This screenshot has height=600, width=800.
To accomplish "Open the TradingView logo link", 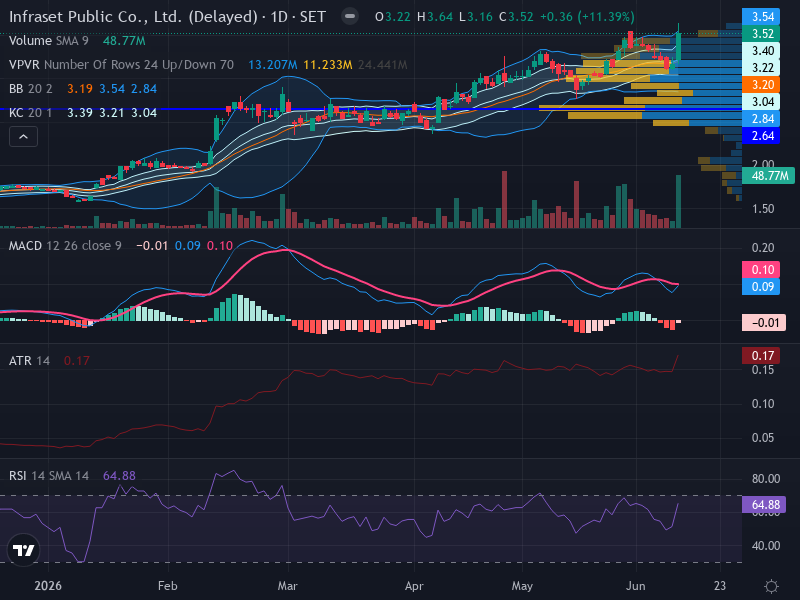I will (23, 550).
